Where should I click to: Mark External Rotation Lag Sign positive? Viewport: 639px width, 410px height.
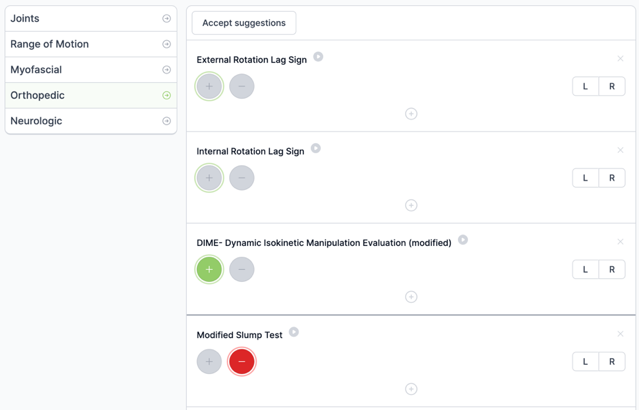coord(209,86)
